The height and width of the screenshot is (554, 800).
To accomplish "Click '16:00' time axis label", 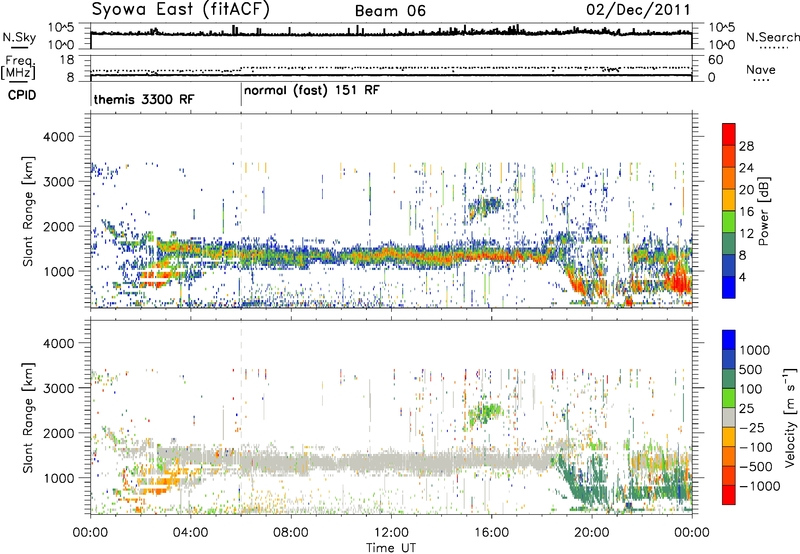I will (491, 533).
